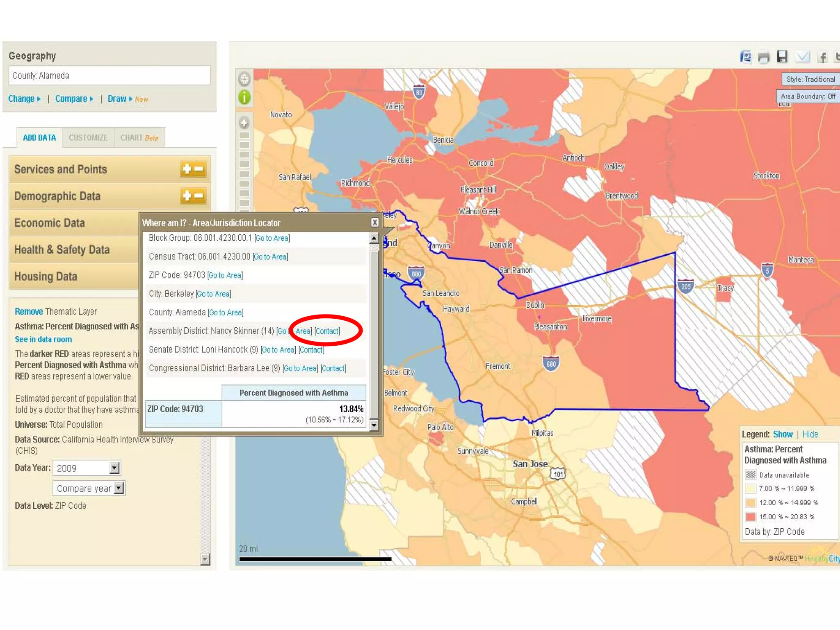Expand Services and Points plus button
Image resolution: width=840 pixels, height=630 pixels.
187,169
